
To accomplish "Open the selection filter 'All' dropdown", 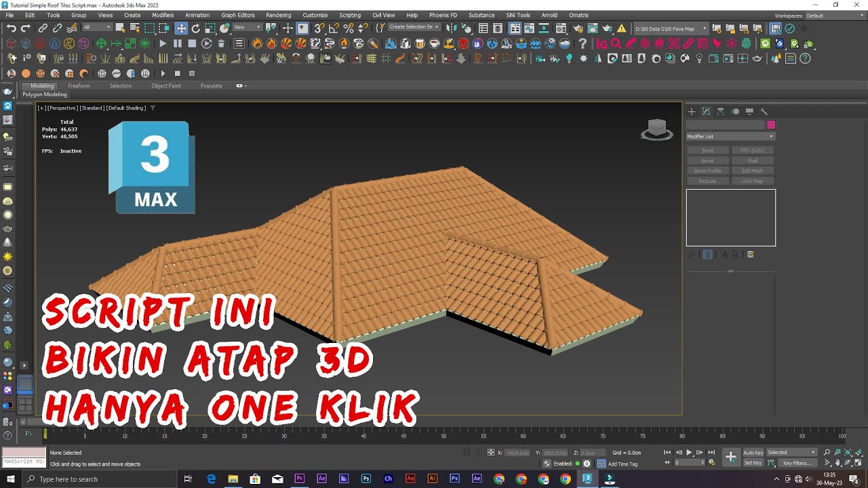I will [x=97, y=28].
